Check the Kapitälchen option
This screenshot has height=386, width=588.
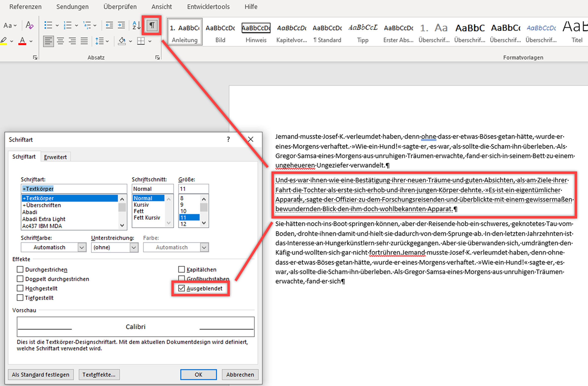click(182, 269)
